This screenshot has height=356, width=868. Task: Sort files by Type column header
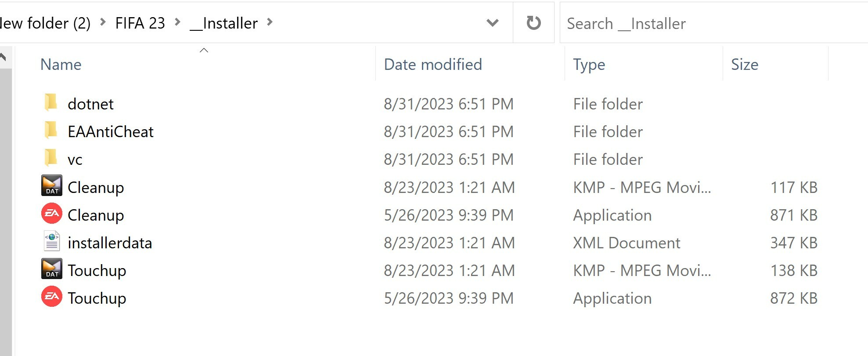pyautogui.click(x=589, y=65)
